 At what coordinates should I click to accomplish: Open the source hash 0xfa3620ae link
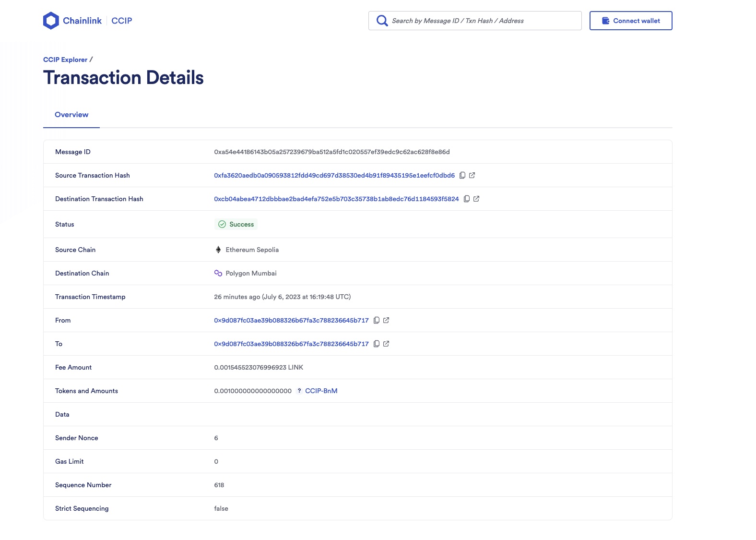click(334, 175)
